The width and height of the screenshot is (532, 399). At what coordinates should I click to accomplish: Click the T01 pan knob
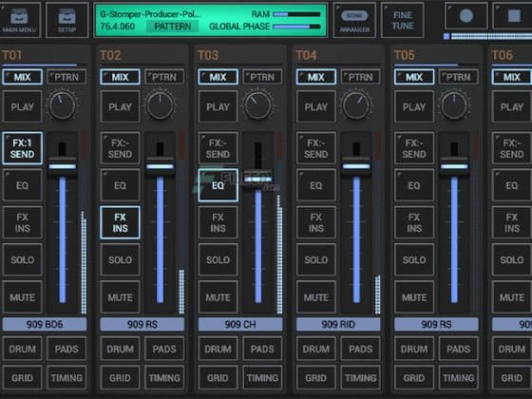[62, 105]
